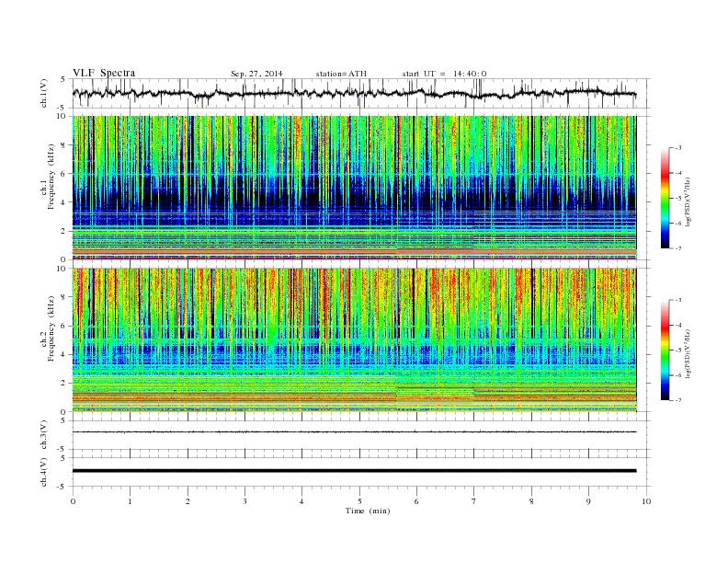The width and height of the screenshot is (728, 563).
Task: Click inside the ch.1 spectrogram panel
Action: 354,188
